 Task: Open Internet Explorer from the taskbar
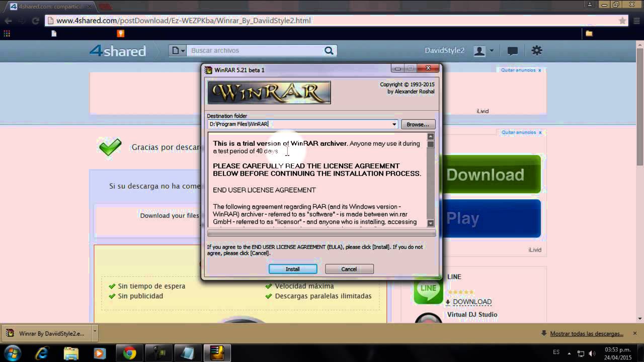[42, 353]
